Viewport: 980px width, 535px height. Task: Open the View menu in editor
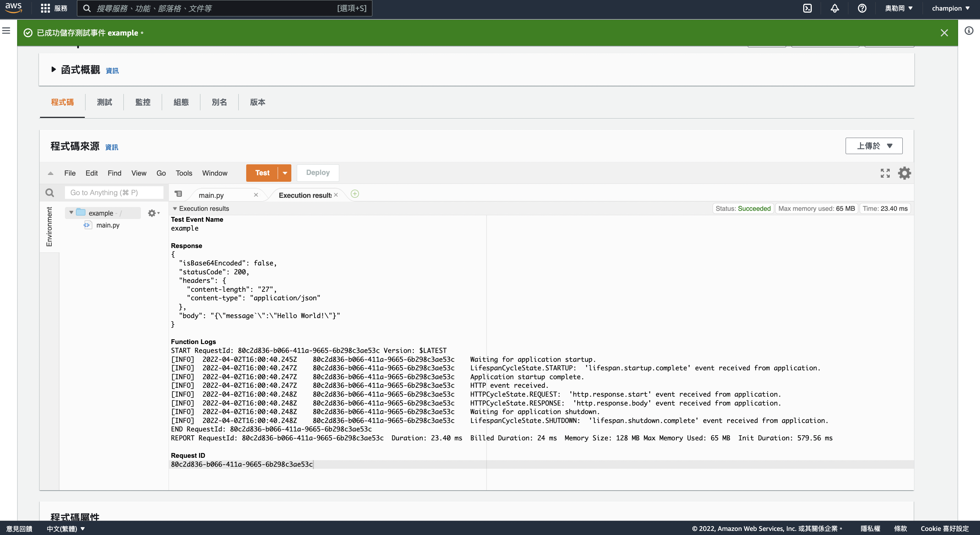click(x=139, y=173)
